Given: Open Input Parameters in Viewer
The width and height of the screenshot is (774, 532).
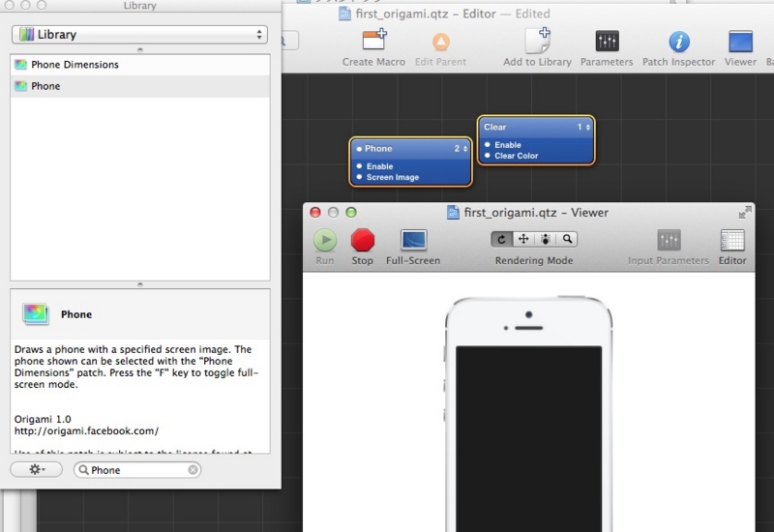Looking at the screenshot, I should click(669, 240).
